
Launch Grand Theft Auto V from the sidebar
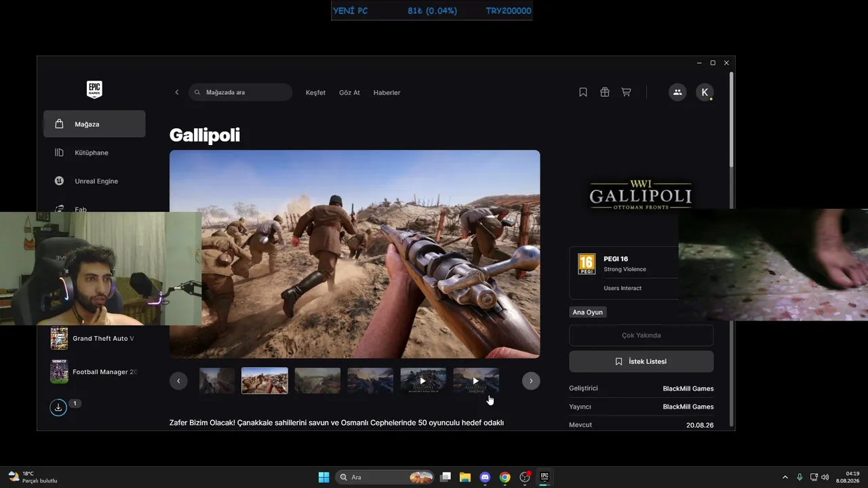tap(94, 338)
